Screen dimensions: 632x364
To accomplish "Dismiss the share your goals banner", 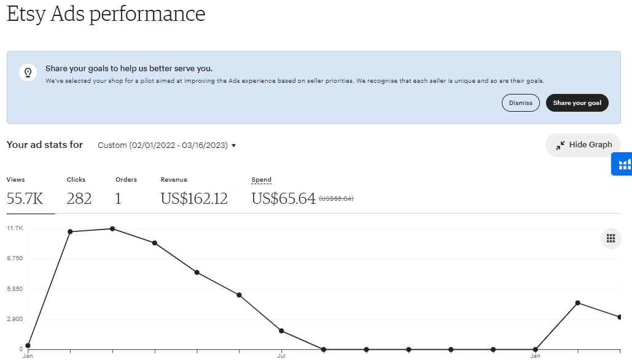I will [x=520, y=103].
